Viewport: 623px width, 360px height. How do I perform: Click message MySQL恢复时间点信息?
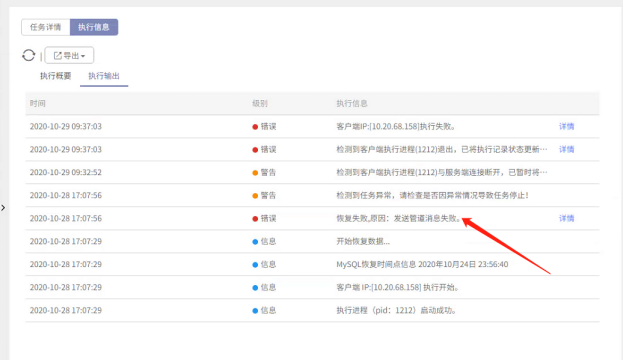point(422,264)
